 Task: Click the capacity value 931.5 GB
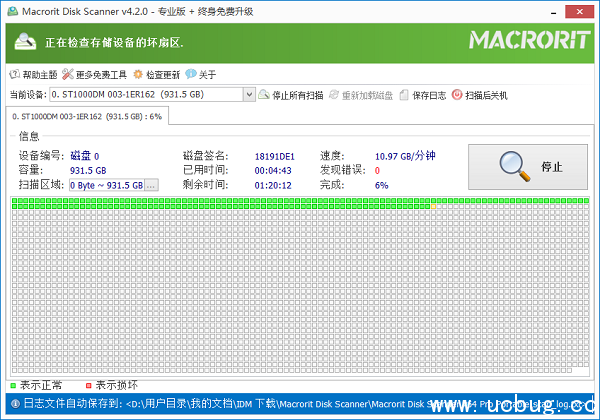tap(88, 171)
